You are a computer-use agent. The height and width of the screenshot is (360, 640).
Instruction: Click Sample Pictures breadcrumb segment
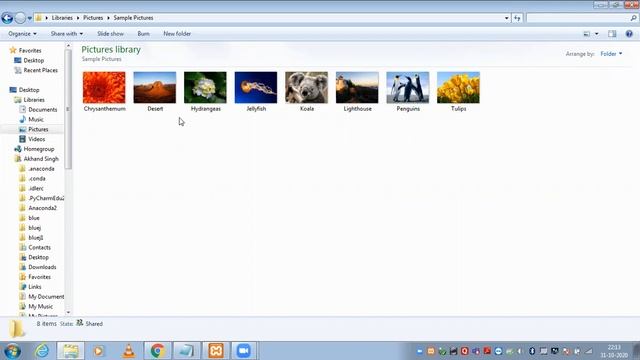tap(133, 18)
